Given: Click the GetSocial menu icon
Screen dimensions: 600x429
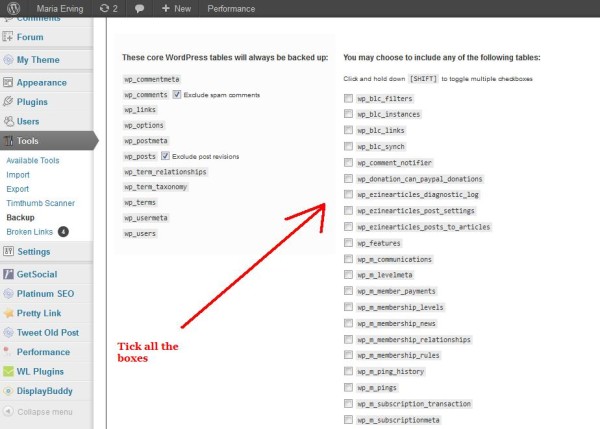Looking at the screenshot, I should [8, 274].
